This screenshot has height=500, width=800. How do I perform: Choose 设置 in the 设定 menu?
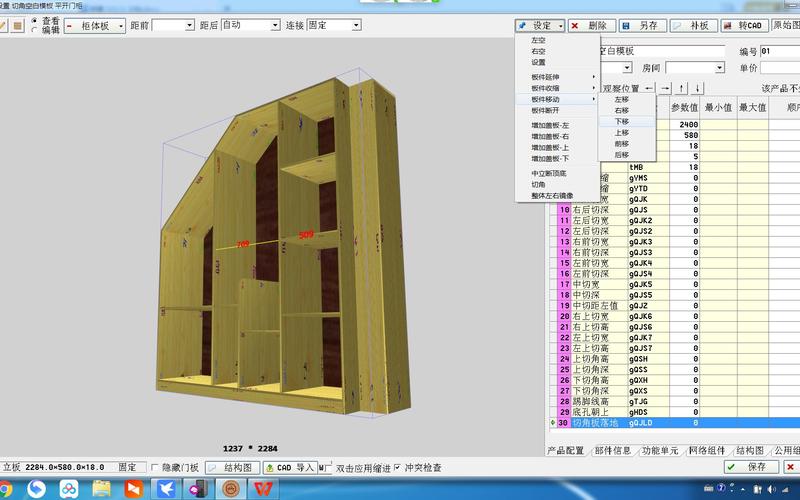[538, 62]
